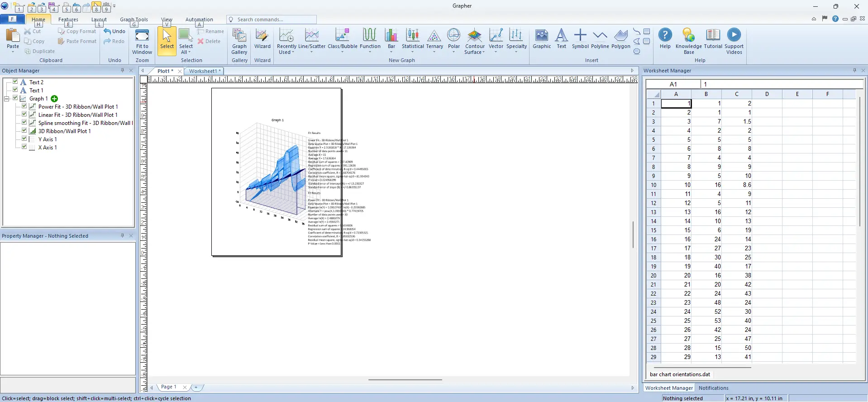Image resolution: width=868 pixels, height=402 pixels.
Task: Open the File menu
Action: [12, 19]
